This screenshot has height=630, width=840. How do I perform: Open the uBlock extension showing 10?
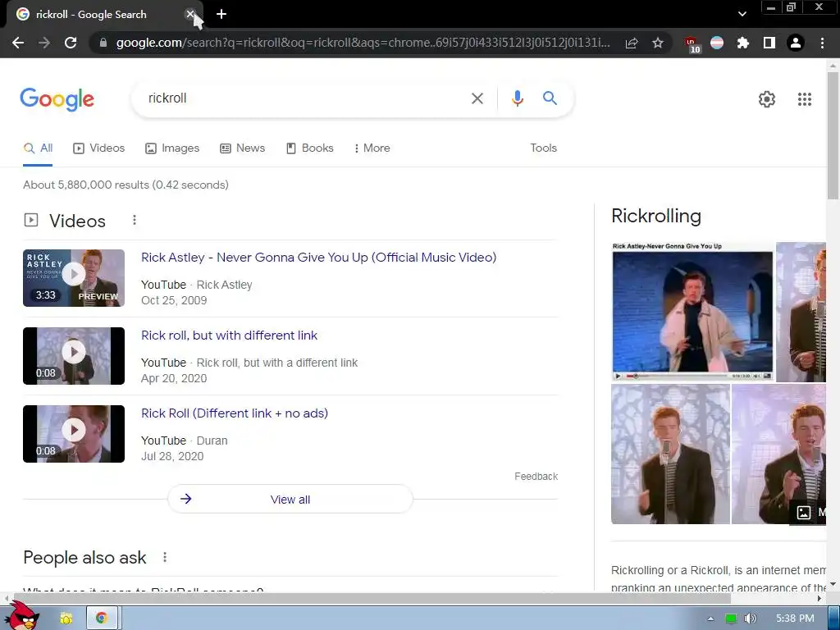[692, 44]
